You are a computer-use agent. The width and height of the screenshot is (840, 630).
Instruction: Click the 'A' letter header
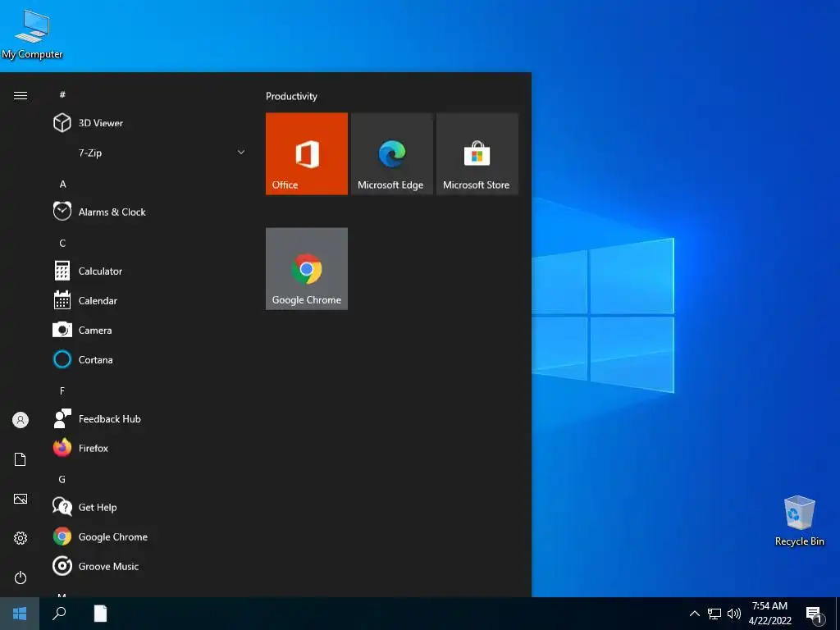coord(62,185)
